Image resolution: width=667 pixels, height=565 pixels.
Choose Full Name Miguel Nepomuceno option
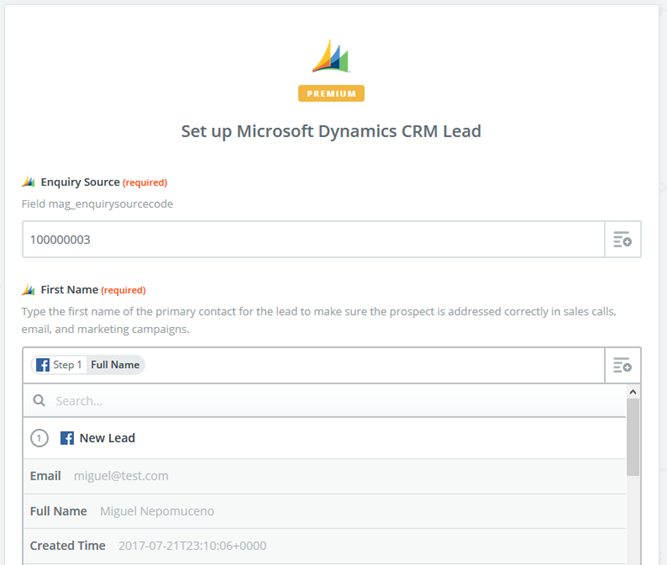[x=324, y=511]
